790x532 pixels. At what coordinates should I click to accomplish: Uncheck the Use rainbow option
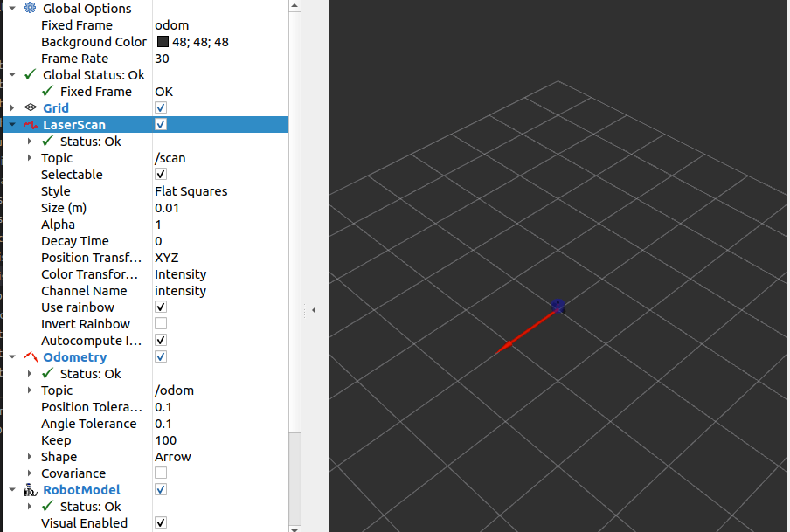[161, 307]
